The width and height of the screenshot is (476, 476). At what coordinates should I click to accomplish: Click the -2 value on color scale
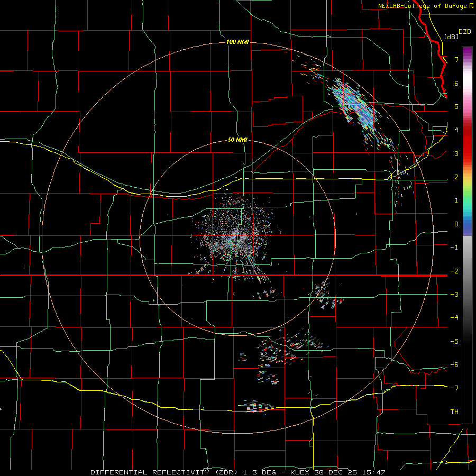pos(454,271)
